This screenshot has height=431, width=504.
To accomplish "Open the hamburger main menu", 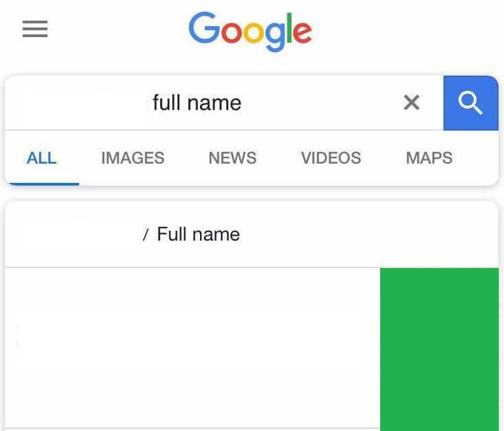I will point(35,29).
